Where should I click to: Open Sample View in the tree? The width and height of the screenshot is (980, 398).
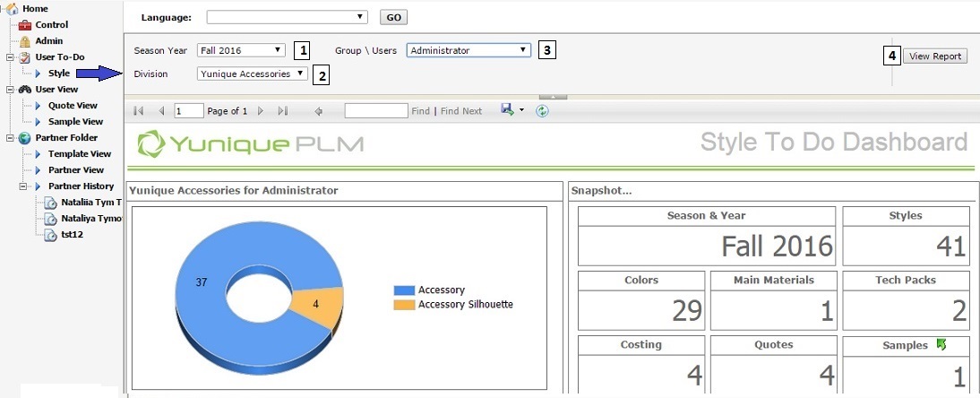coord(75,122)
